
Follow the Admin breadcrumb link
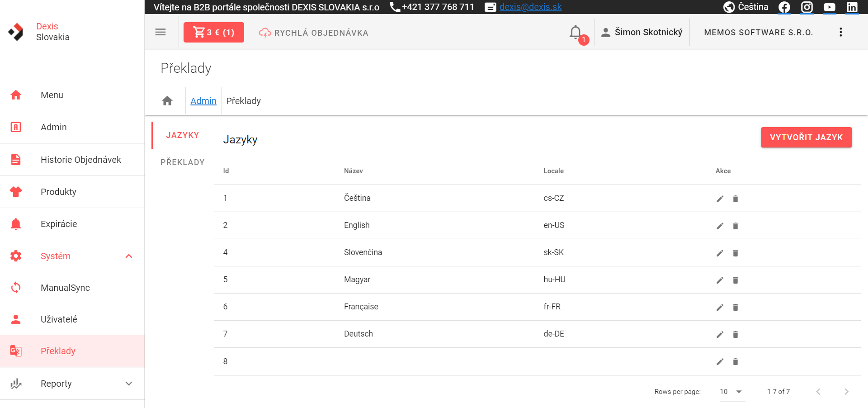pyautogui.click(x=203, y=101)
